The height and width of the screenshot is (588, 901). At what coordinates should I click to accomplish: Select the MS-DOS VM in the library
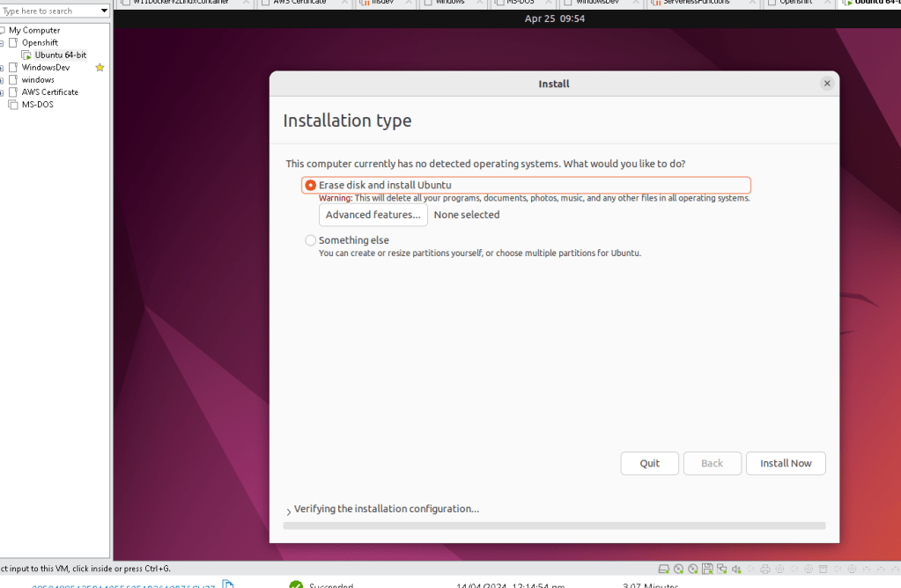[x=37, y=105]
